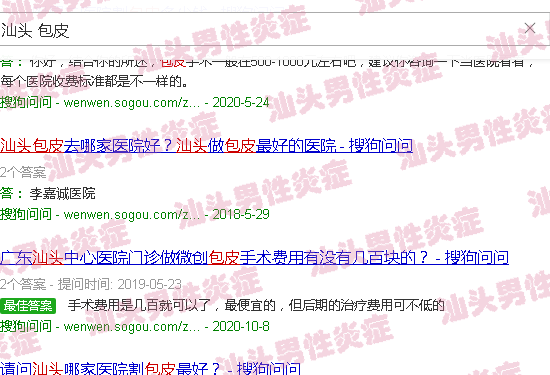Open link 请问汕头哪家医院割包皮最好？
Screen dimensions: 550x375
coord(150,368)
